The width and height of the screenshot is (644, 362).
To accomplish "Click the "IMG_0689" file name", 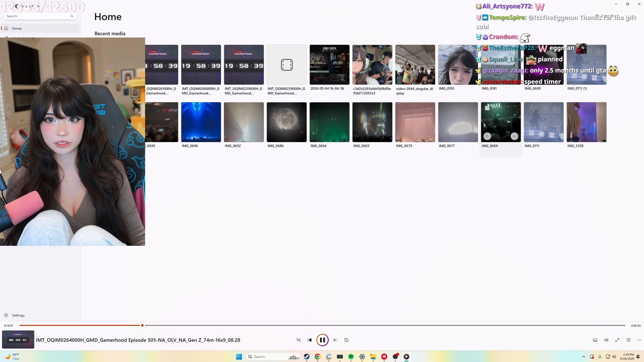I will [532, 88].
